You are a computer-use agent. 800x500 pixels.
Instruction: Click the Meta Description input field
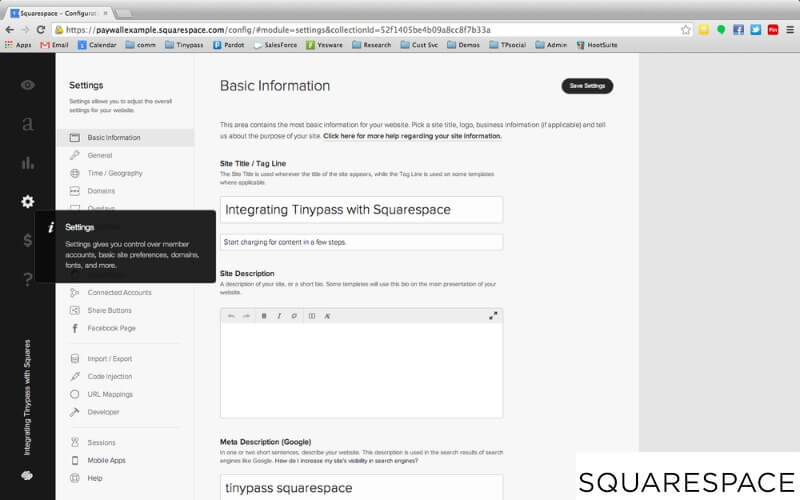pos(361,488)
